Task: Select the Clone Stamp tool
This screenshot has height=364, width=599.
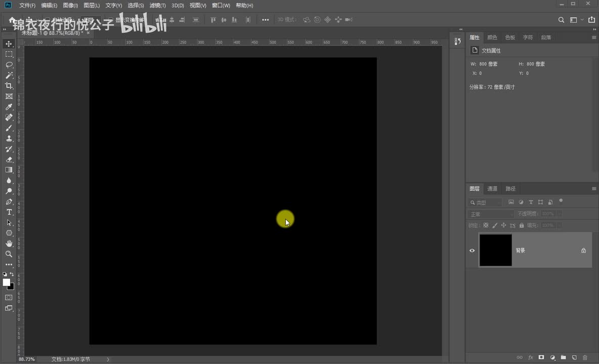Action: 9,139
